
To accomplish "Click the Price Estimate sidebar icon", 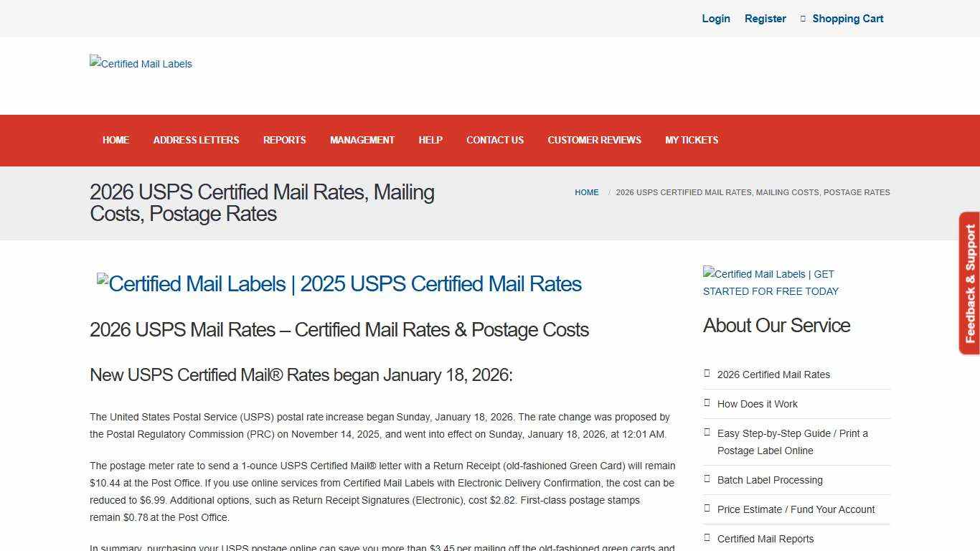I will [x=707, y=509].
